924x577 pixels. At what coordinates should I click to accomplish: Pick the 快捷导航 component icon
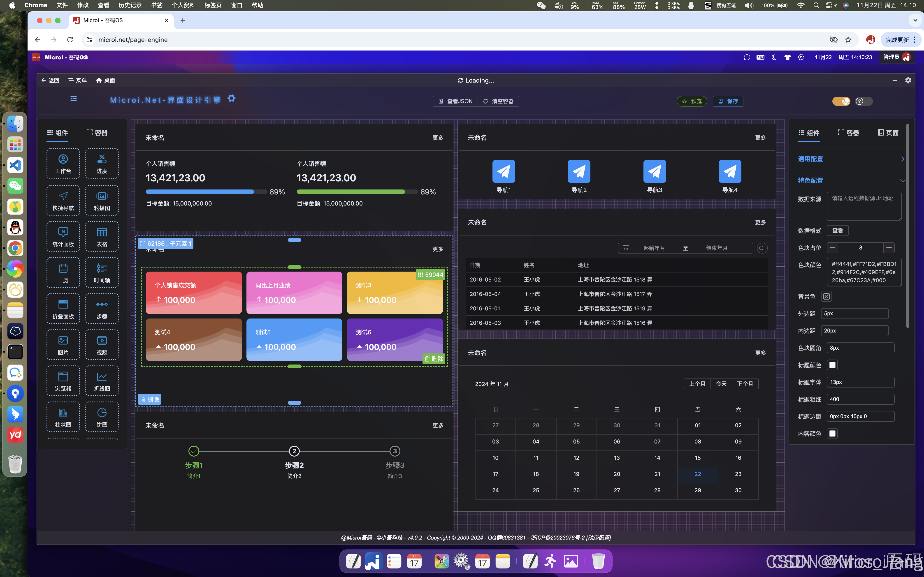63,200
